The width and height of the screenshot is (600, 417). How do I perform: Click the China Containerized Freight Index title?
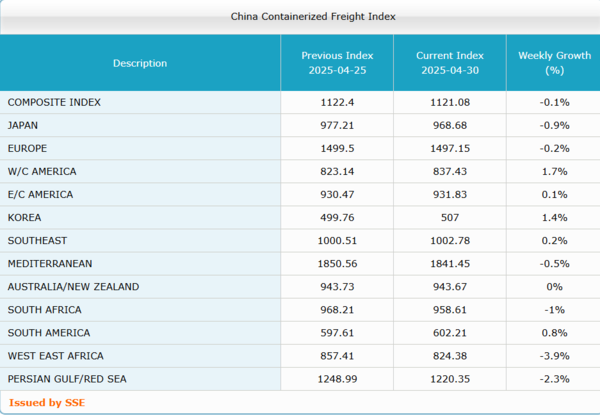[x=299, y=16]
